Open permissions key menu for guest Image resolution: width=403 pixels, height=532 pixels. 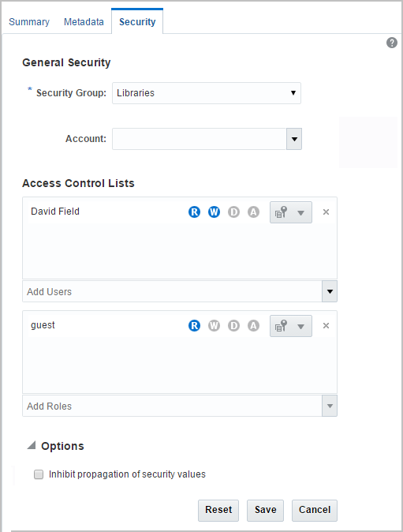click(291, 326)
